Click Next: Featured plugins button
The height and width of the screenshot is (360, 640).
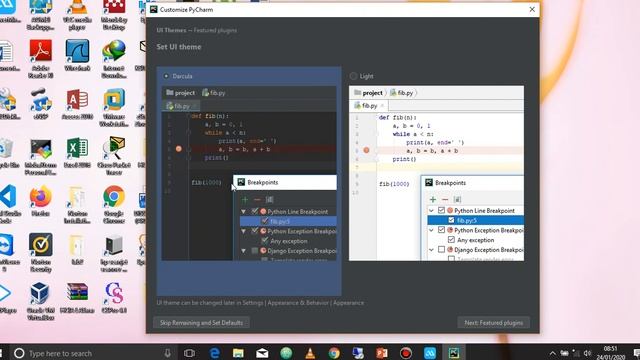coord(493,322)
